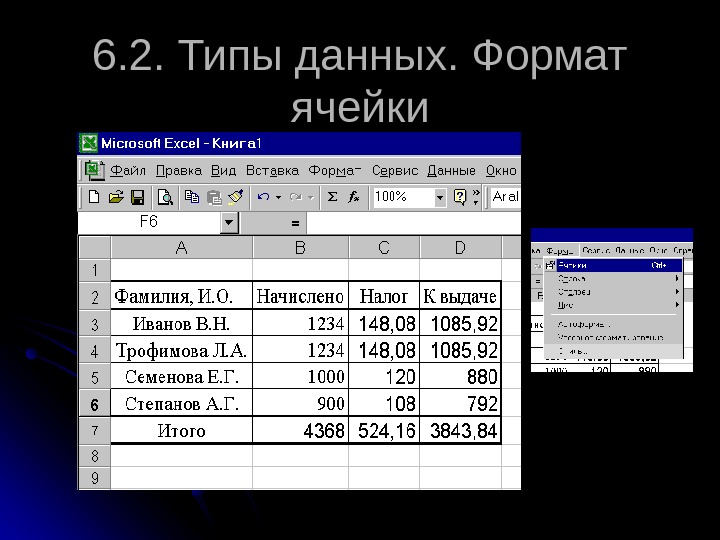Select row 9 header
This screenshot has height=540, width=720.
[x=95, y=478]
